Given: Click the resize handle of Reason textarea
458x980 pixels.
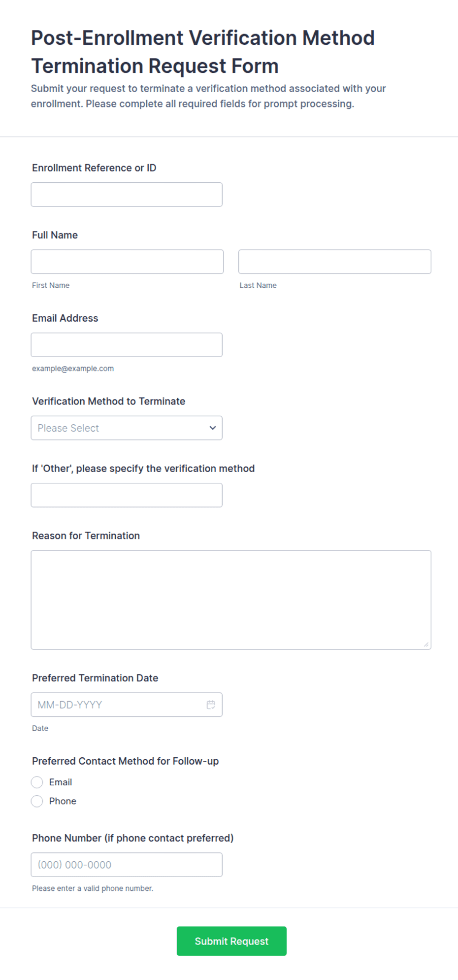Looking at the screenshot, I should coord(426,644).
